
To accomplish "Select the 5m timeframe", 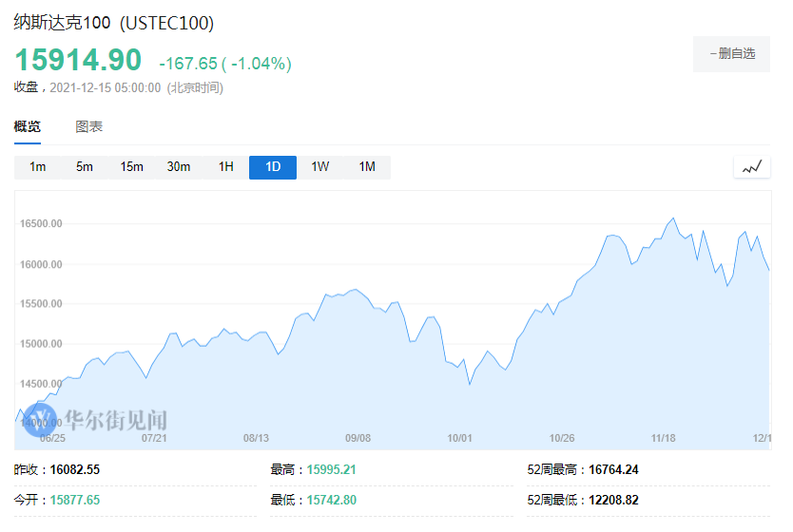I will tap(85, 167).
